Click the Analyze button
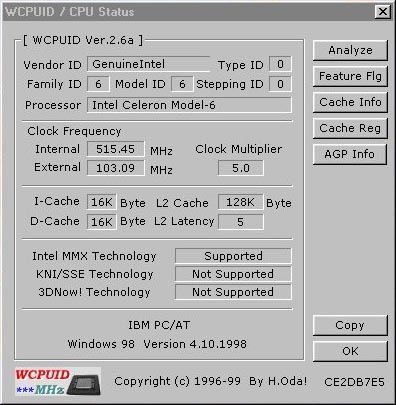This screenshot has height=405, width=396. click(x=350, y=50)
